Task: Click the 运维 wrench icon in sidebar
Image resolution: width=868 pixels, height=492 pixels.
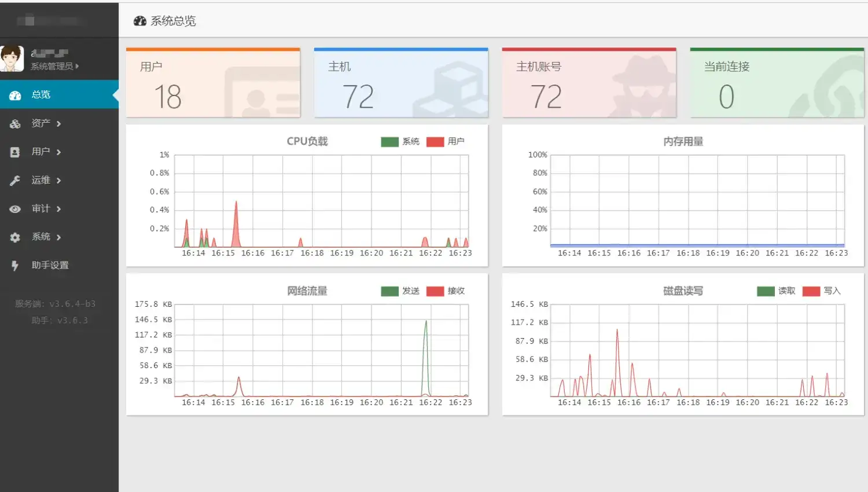Action: coord(15,180)
